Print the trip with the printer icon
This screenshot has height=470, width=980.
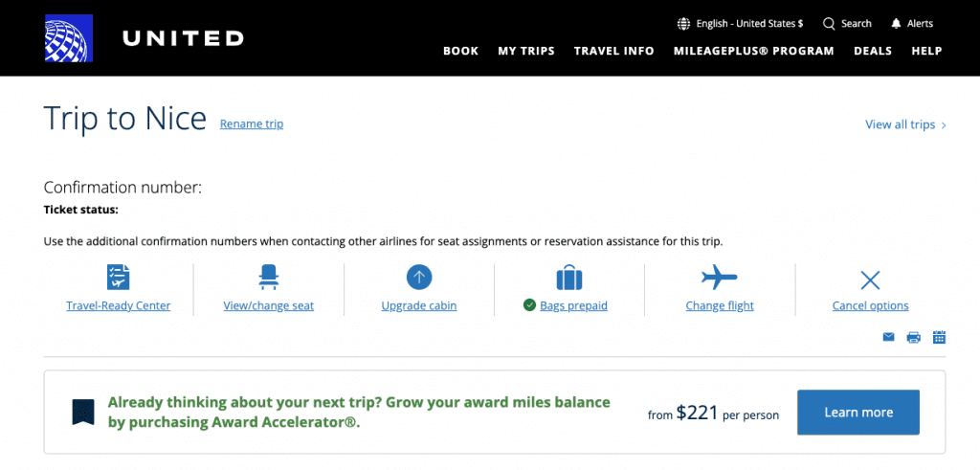point(914,338)
